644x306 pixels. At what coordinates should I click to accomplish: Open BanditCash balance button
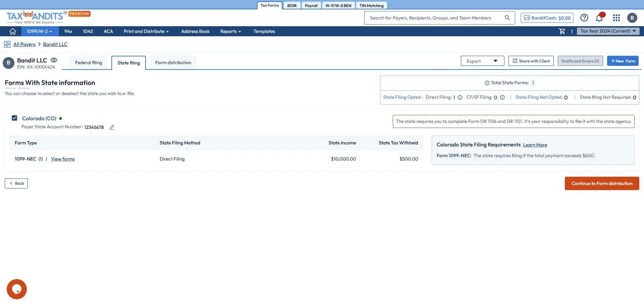coord(547,18)
